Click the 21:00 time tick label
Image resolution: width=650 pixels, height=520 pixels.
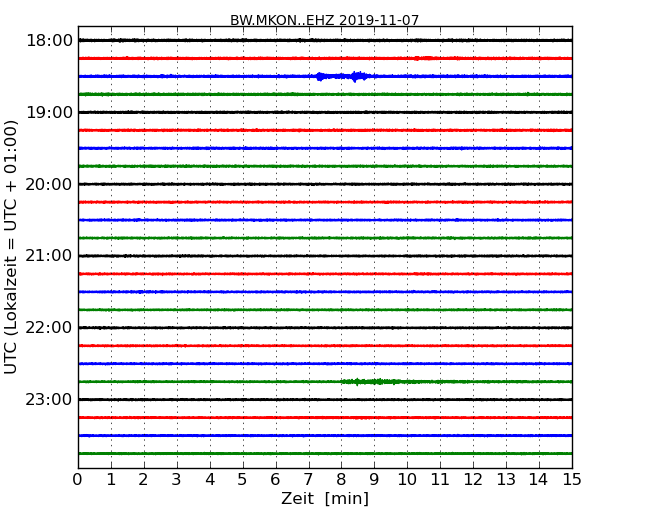pos(49,256)
